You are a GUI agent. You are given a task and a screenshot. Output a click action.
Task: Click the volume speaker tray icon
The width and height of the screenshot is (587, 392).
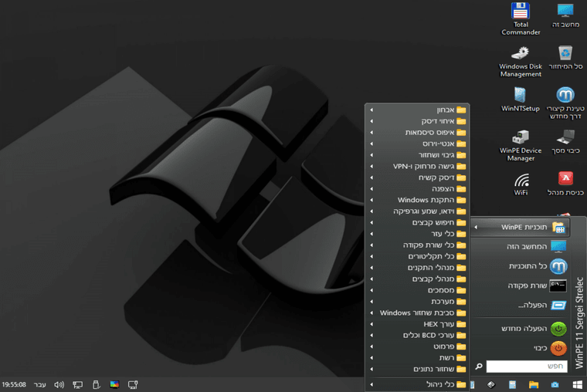tap(59, 384)
